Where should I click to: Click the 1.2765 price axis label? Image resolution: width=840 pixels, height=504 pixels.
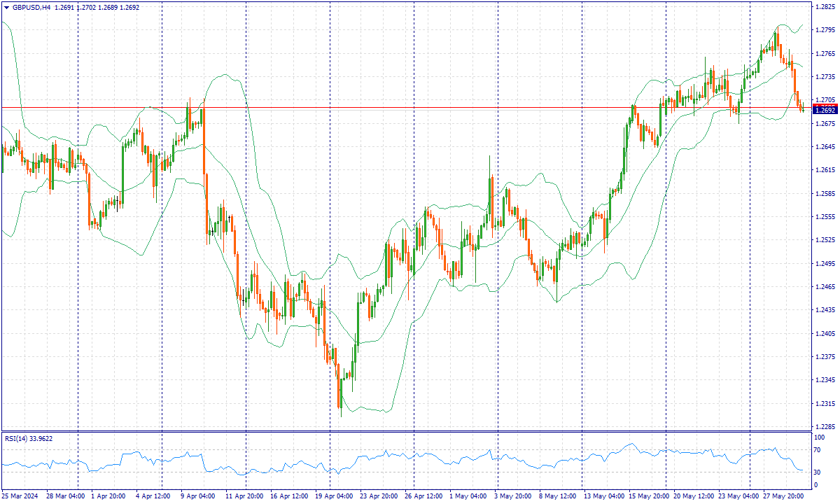(x=825, y=53)
